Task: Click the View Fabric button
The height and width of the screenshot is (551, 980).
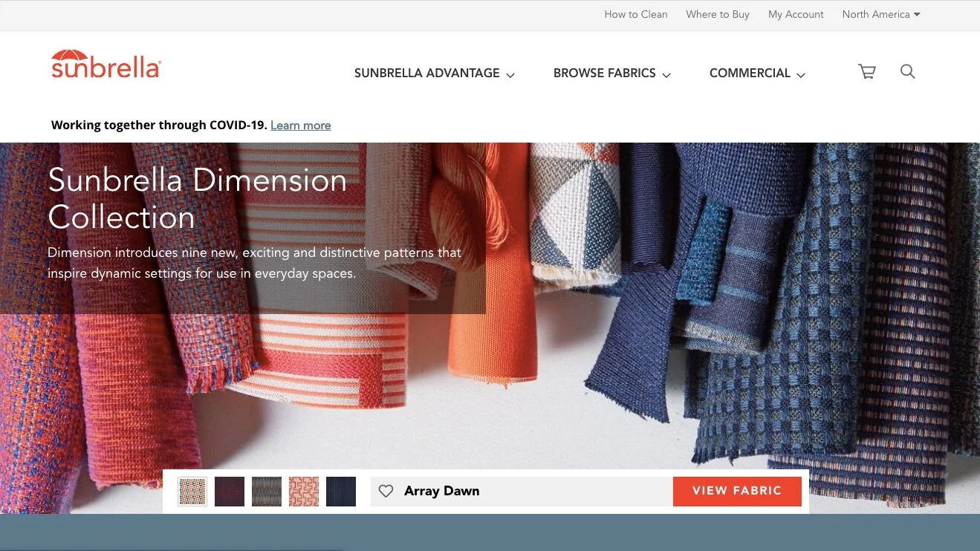Action: coord(737,491)
